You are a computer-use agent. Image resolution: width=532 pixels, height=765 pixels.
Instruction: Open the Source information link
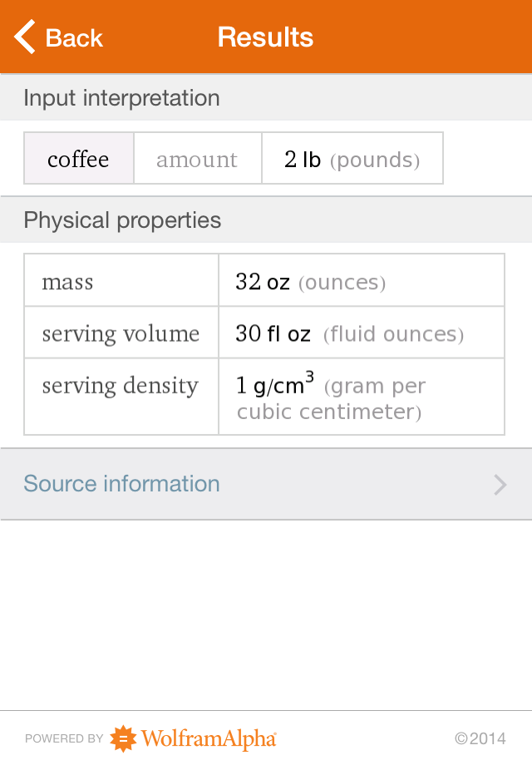[x=121, y=484]
